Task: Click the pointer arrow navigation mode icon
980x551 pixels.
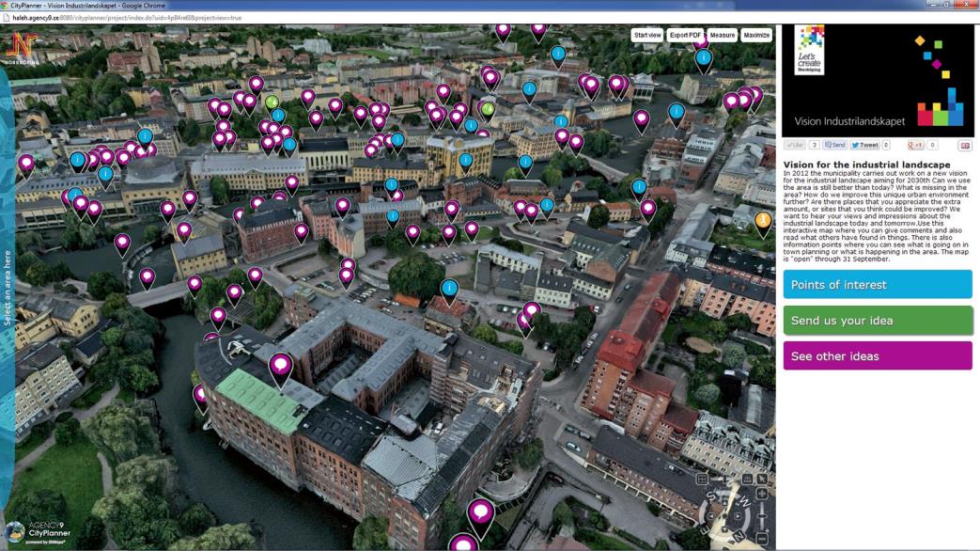Action: [x=763, y=480]
